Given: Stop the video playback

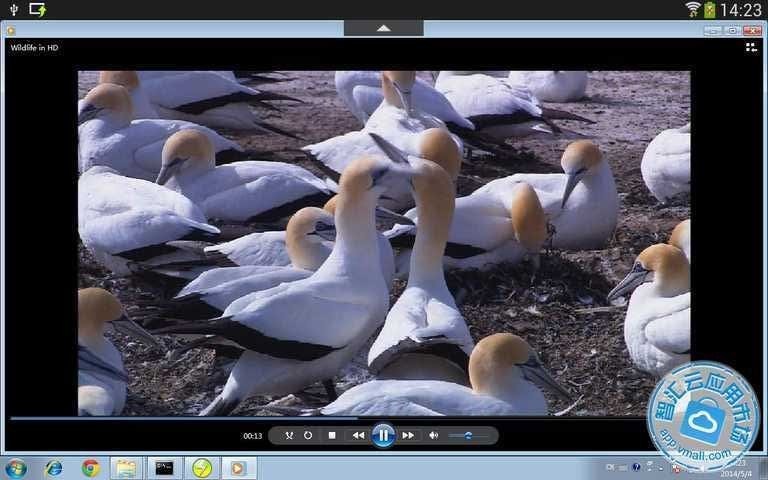Looking at the screenshot, I should pos(332,435).
